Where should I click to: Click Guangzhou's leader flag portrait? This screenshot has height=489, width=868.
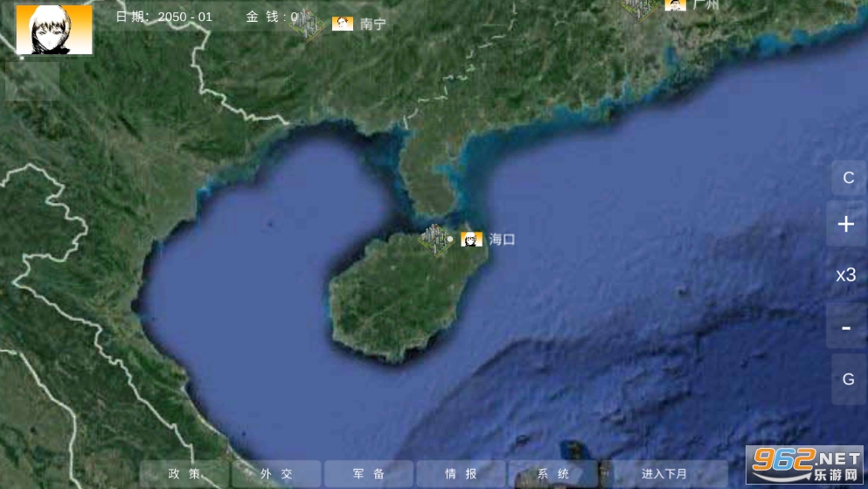(x=675, y=4)
